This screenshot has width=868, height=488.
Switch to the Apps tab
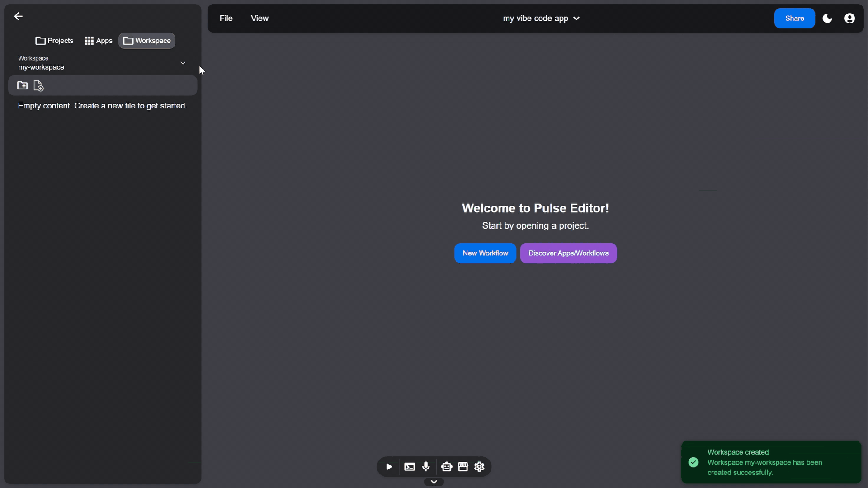(98, 40)
